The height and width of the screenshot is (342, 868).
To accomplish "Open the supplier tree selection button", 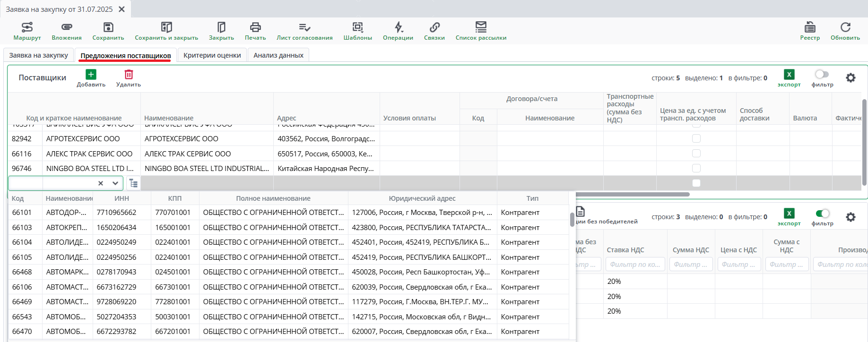I will click(x=134, y=183).
